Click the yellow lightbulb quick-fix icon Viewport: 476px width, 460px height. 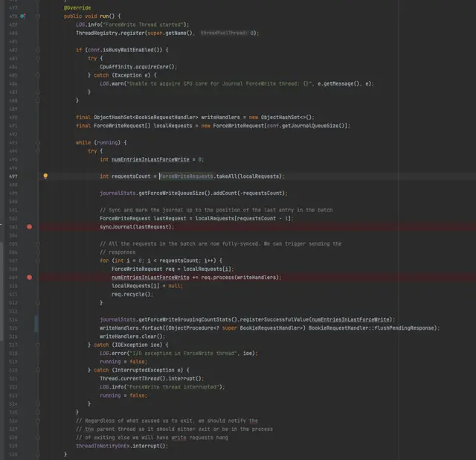45,176
